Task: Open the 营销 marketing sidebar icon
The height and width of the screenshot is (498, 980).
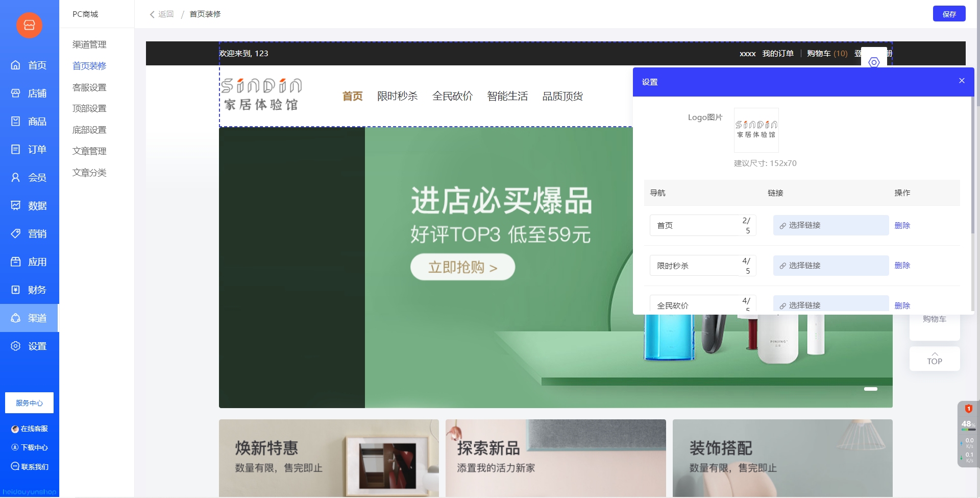Action: click(x=16, y=234)
